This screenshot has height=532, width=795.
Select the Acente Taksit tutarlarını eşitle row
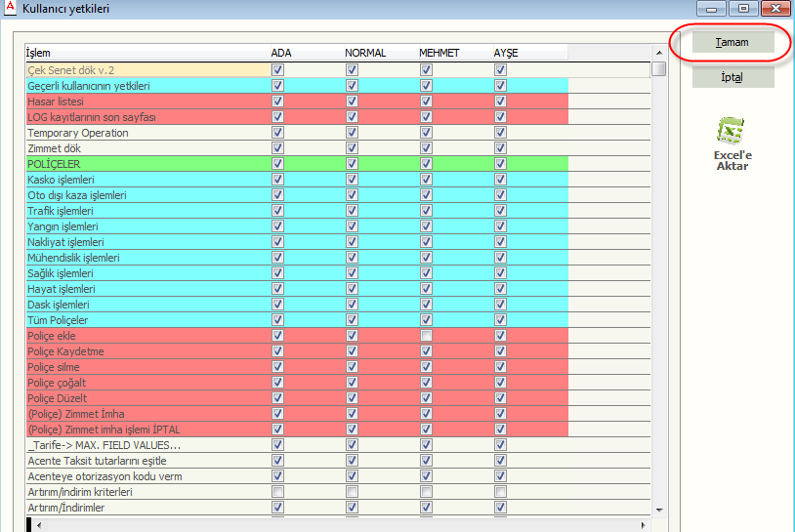(146, 461)
